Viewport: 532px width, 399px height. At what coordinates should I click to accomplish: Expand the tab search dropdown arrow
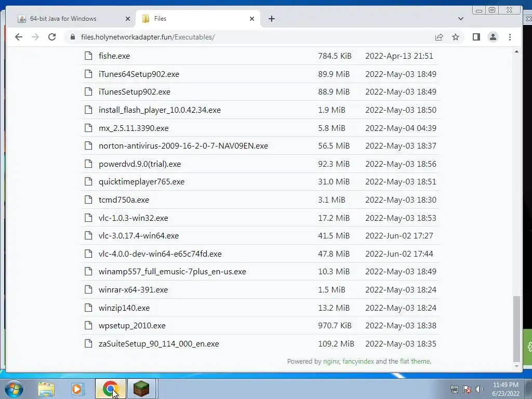pyautogui.click(x=461, y=19)
